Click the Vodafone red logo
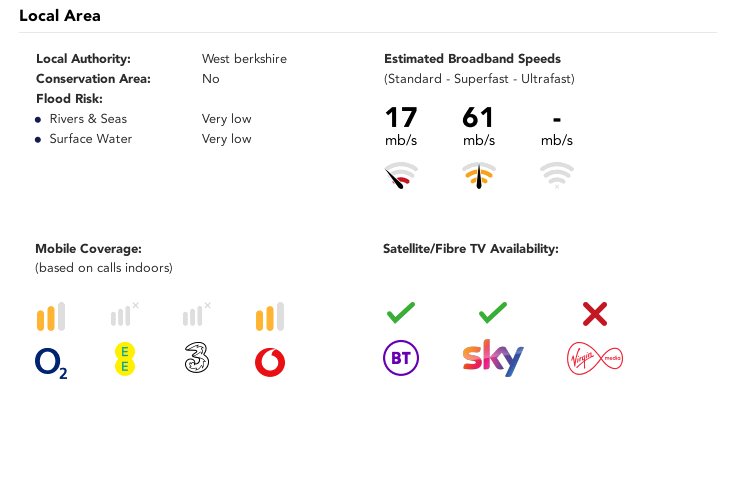 click(x=270, y=362)
